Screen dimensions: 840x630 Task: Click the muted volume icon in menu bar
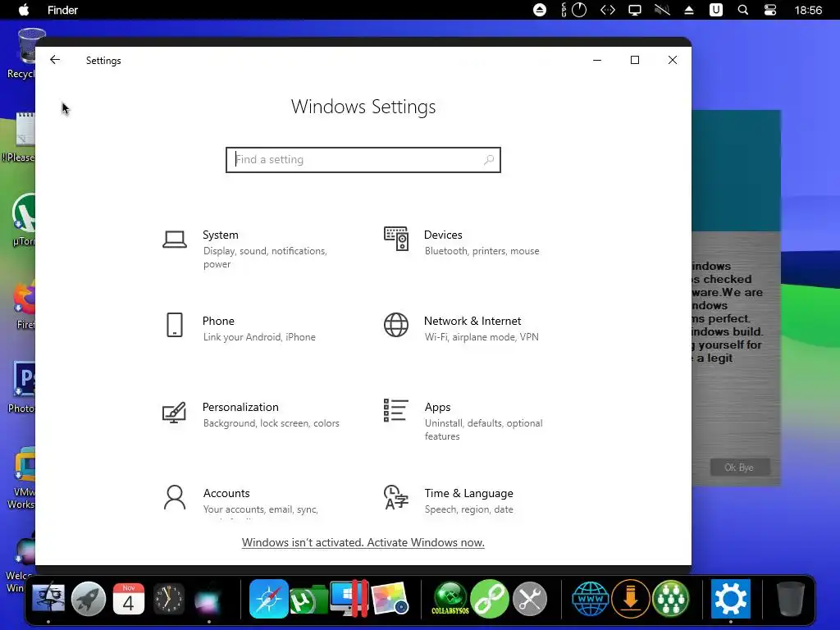click(662, 10)
